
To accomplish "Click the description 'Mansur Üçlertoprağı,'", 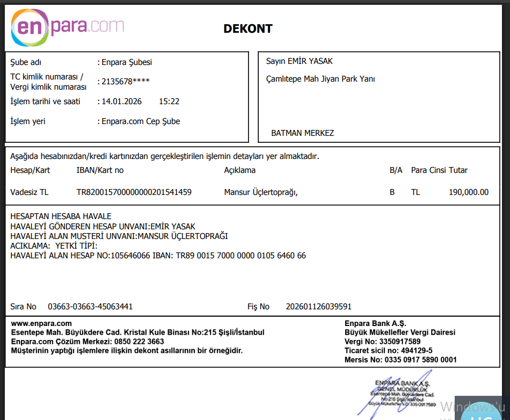I will pos(261,192).
